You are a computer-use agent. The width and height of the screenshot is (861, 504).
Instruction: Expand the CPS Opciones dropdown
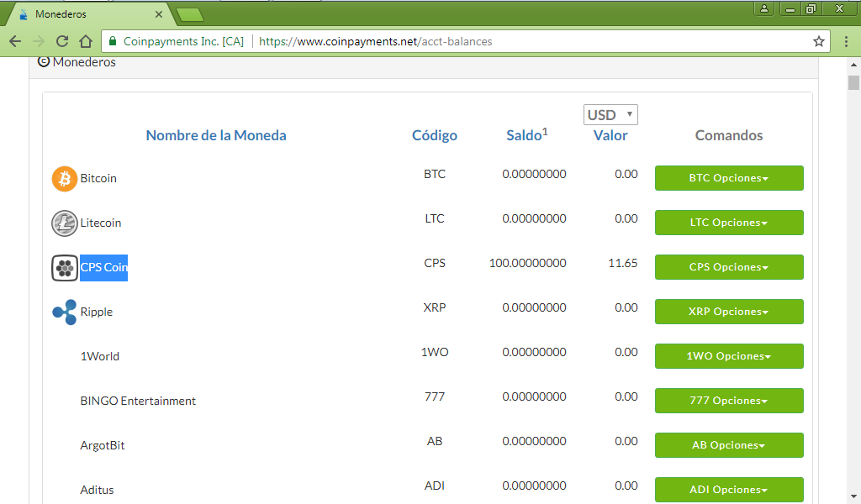pyautogui.click(x=729, y=267)
